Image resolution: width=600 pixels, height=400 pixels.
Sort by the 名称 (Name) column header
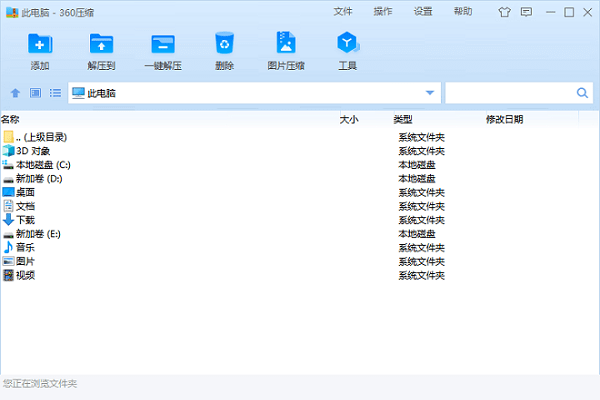pos(10,119)
